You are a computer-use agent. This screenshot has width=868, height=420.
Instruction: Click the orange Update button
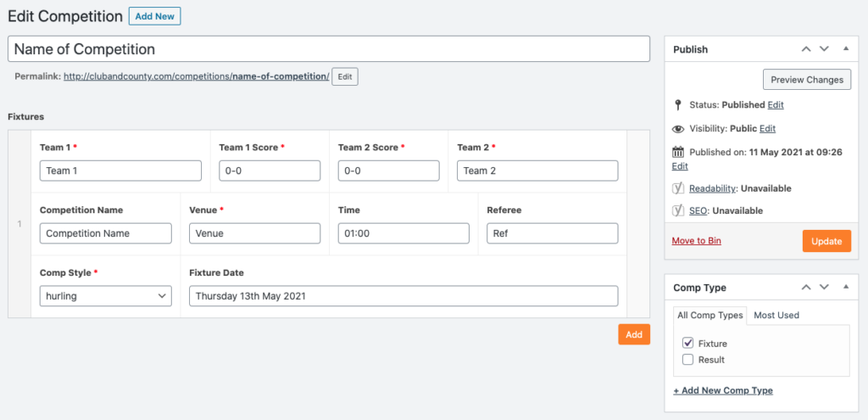coord(826,241)
